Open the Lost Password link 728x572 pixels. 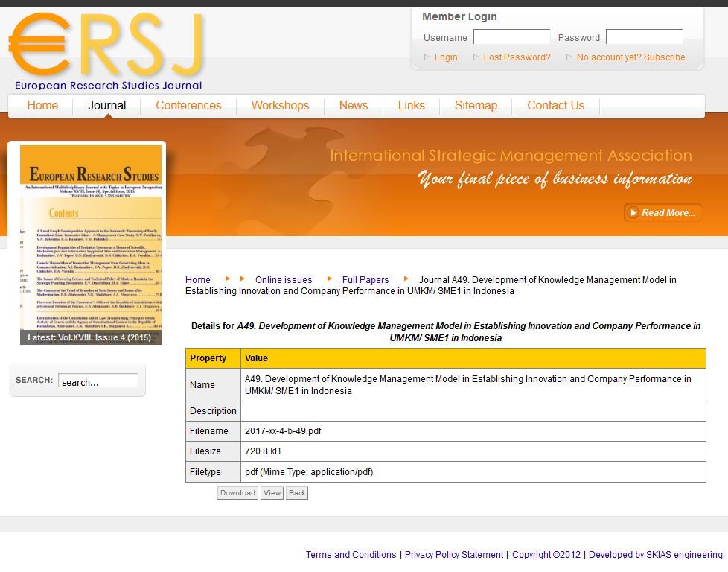(517, 57)
